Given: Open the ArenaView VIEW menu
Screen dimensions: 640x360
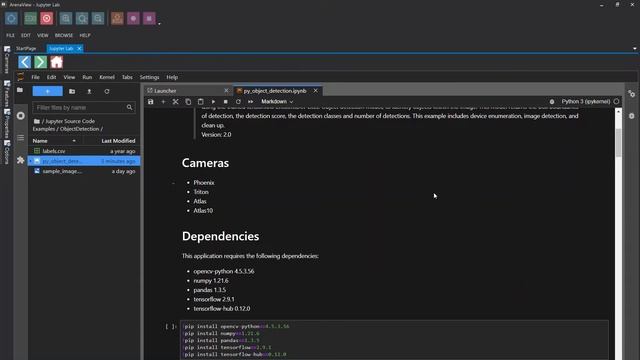Looking at the screenshot, I should point(43,36).
